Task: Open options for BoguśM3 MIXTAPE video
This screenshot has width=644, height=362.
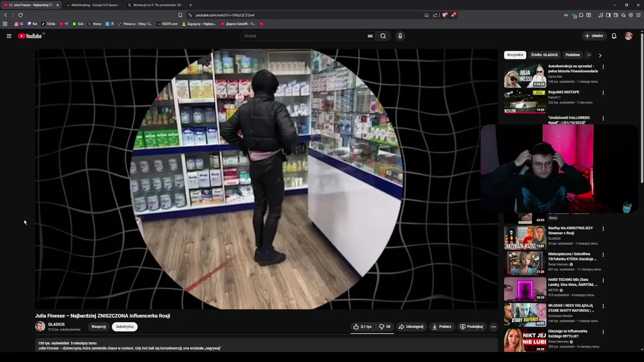Action: (x=603, y=93)
